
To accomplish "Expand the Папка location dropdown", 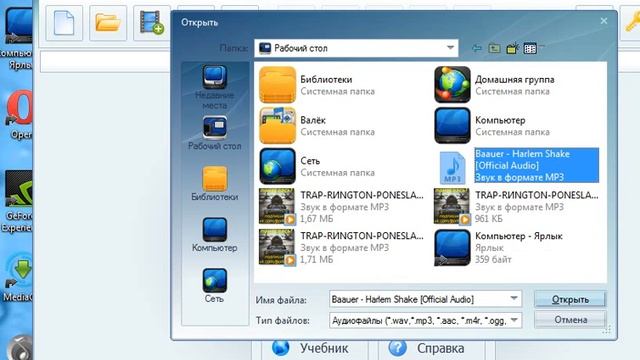I will click(x=450, y=48).
